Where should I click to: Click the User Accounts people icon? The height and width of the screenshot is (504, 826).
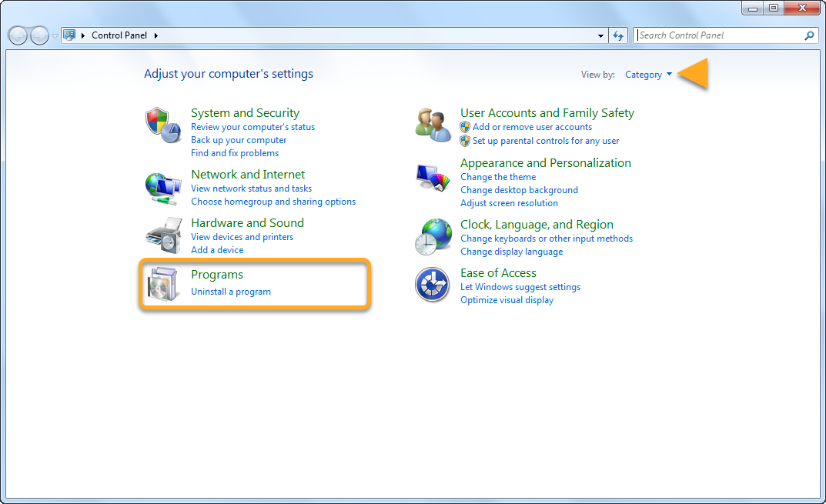tap(433, 125)
